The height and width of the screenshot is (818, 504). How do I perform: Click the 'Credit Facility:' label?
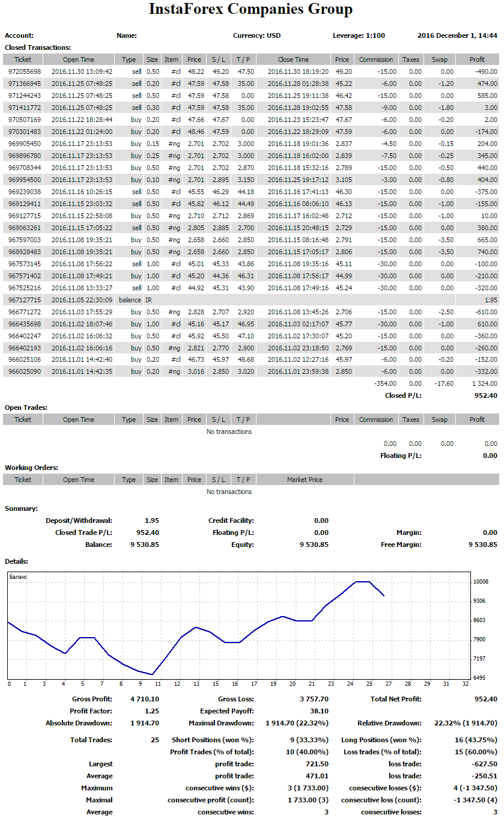tap(231, 520)
